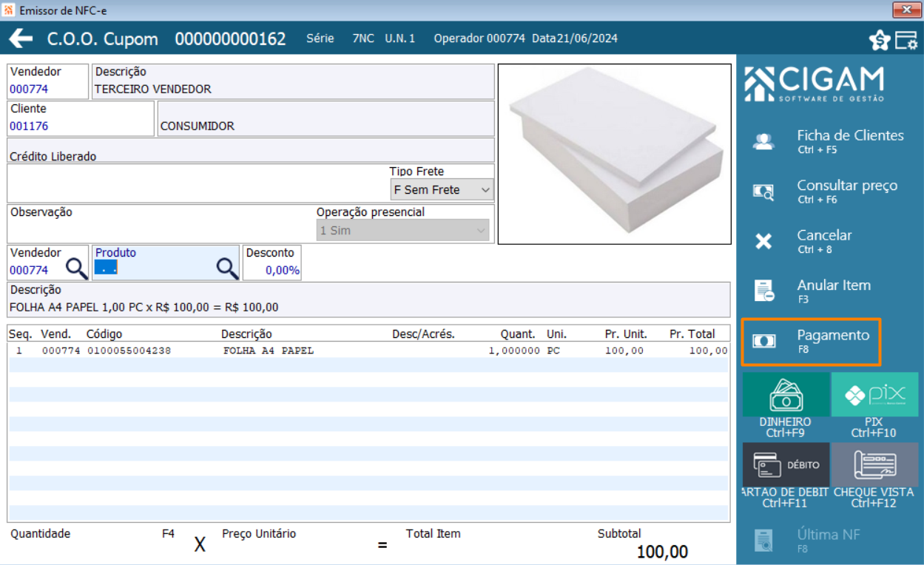924x565 pixels.
Task: Click the Quant. column header
Action: [518, 334]
